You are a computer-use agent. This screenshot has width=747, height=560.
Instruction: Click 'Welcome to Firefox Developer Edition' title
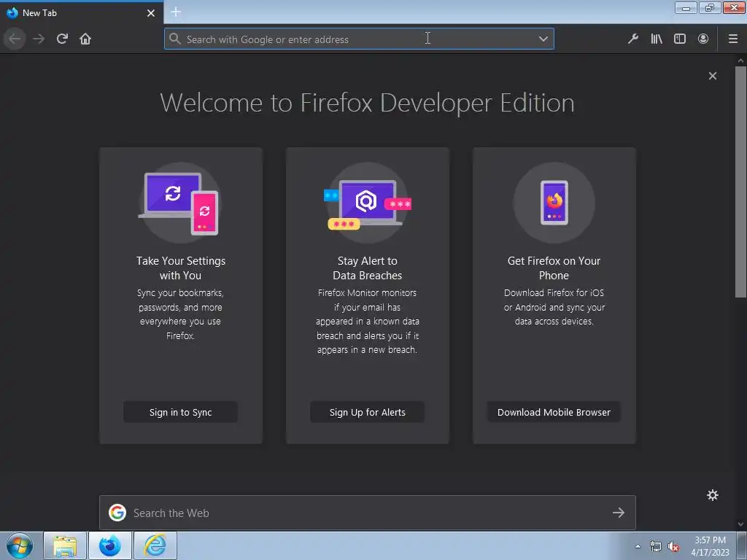click(368, 103)
